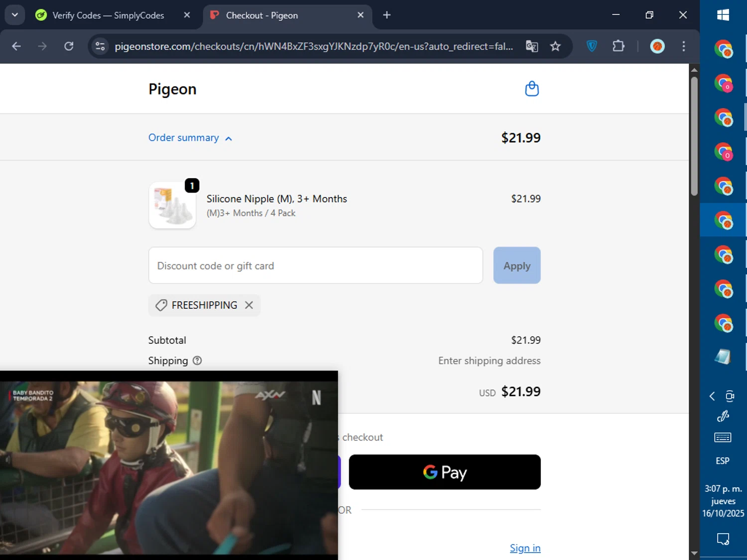This screenshot has height=560, width=747.
Task: Collapse the Order summary section
Action: [x=190, y=138]
